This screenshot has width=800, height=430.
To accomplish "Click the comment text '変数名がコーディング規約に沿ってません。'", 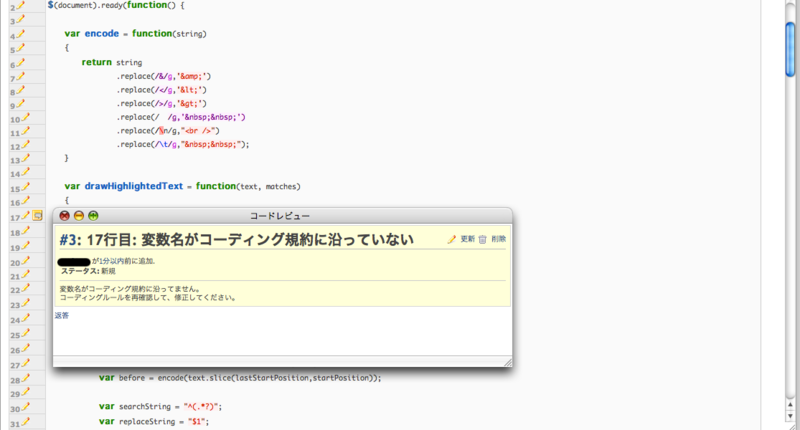I will pos(131,289).
